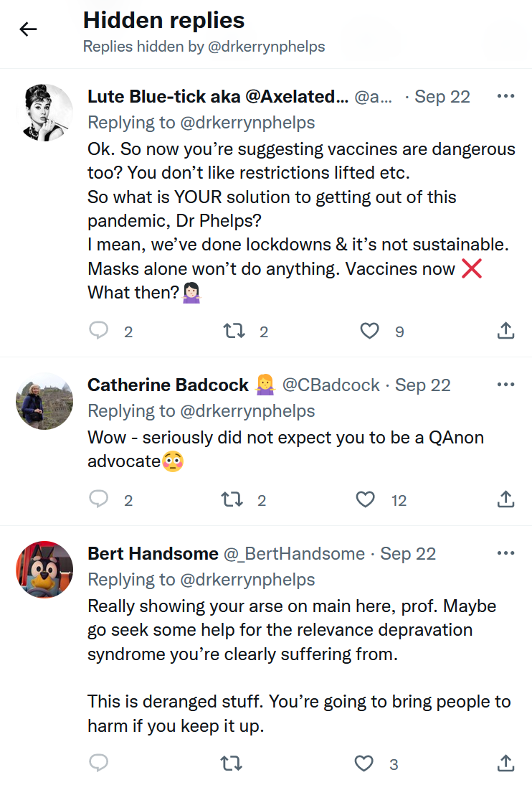Screen dimensions: 532x785
Task: Like Lute Blue-tick's tweet
Action: tap(369, 331)
